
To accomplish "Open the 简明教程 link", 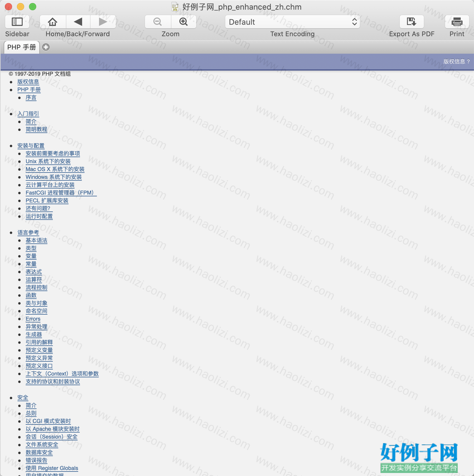I will pyautogui.click(x=37, y=129).
